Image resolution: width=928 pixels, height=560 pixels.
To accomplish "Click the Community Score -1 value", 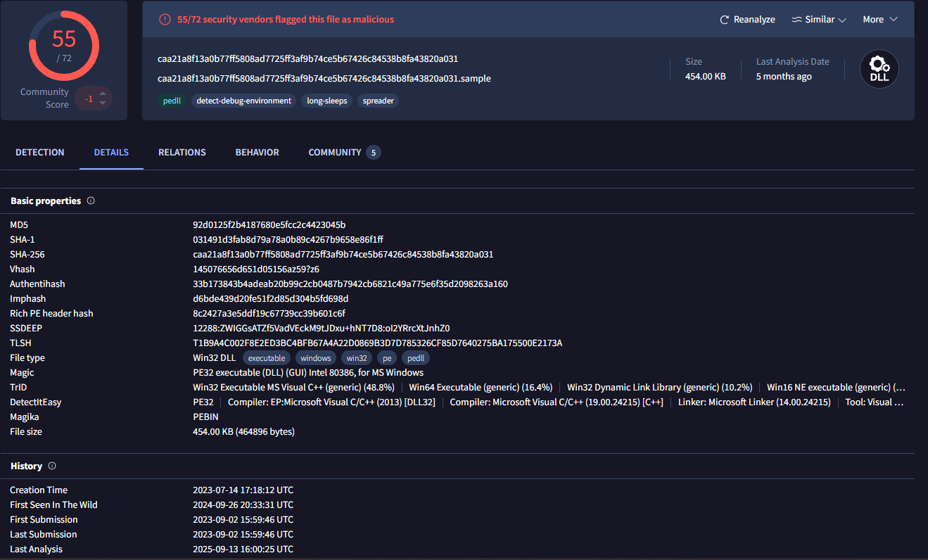I will click(89, 99).
